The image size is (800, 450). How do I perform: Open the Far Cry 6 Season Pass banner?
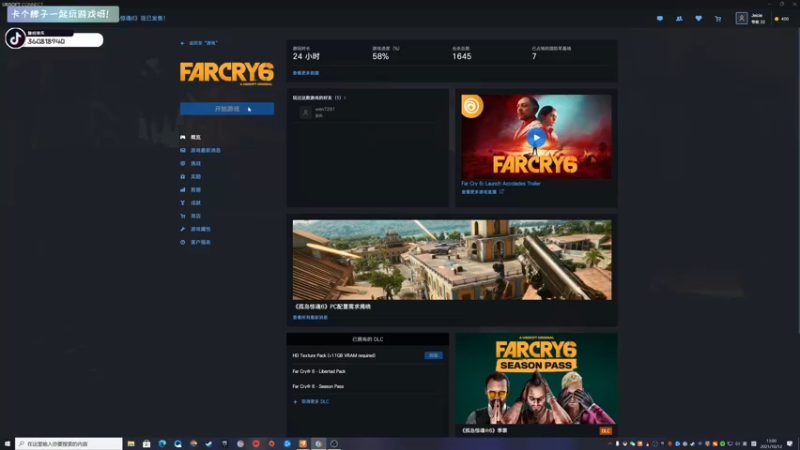536,379
